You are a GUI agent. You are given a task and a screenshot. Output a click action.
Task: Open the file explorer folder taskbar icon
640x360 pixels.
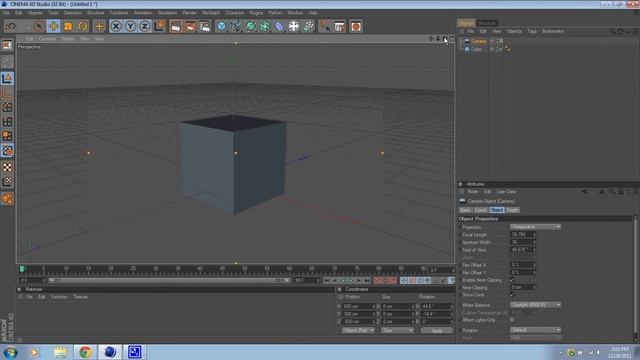click(60, 352)
